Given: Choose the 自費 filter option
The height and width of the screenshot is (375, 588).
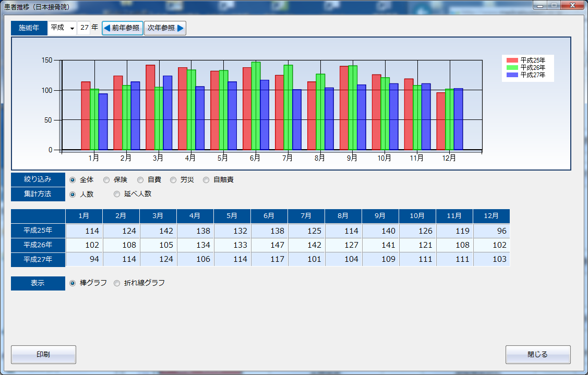Looking at the screenshot, I should [x=140, y=180].
